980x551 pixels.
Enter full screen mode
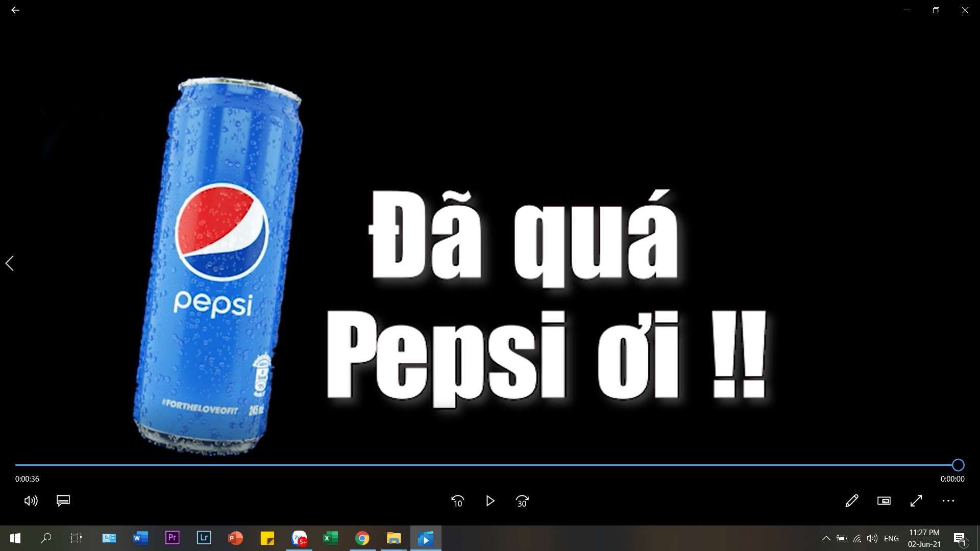916,501
